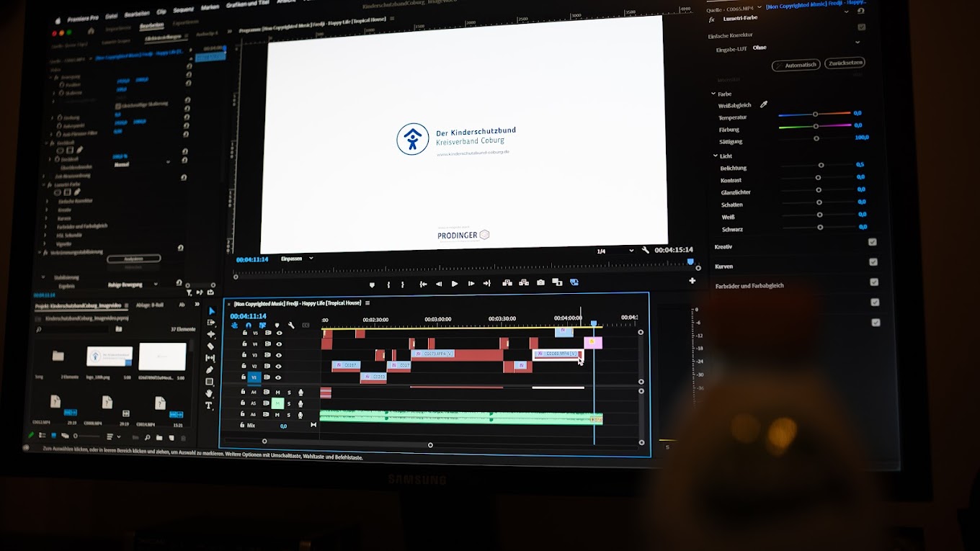
Task: Open the blend mode Normal dropdown
Action: (142, 163)
